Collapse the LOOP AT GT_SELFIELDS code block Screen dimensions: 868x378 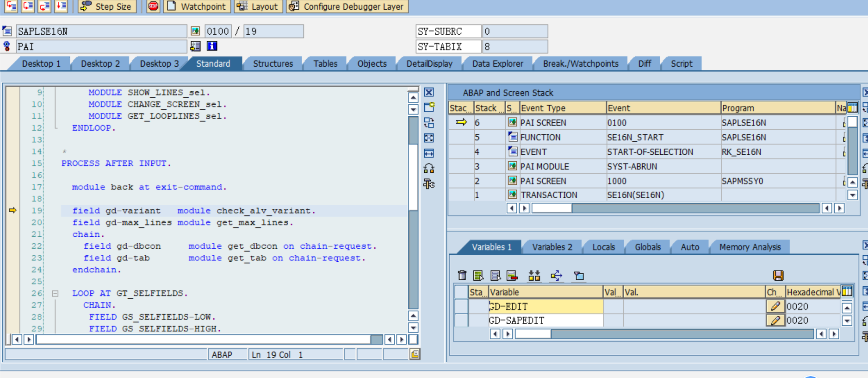coord(55,293)
